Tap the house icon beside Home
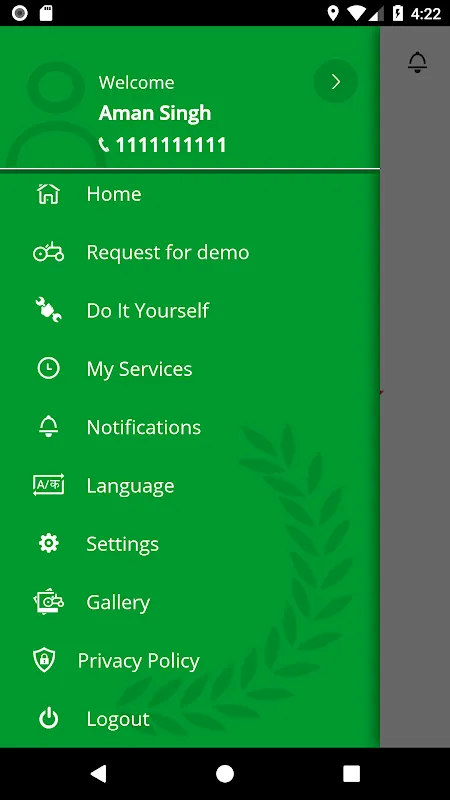Viewport: 450px width, 800px height. click(x=48, y=194)
